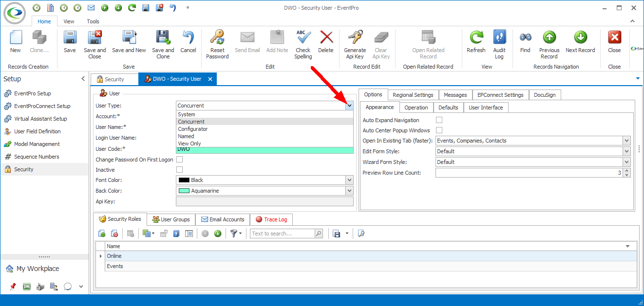Click the envelope icon in quick access toolbar
The image size is (644, 306).
[x=91, y=8]
